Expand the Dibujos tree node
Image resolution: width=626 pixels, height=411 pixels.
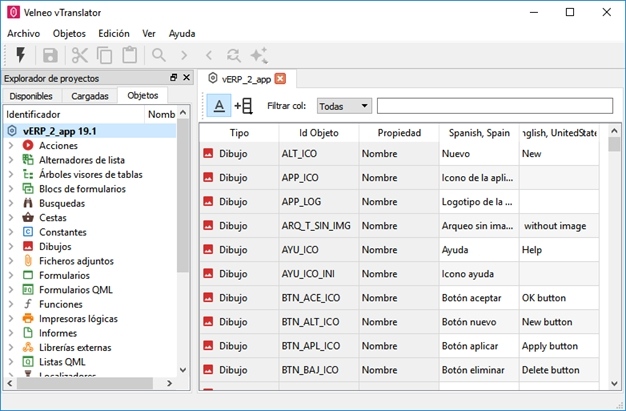pyautogui.click(x=10, y=246)
